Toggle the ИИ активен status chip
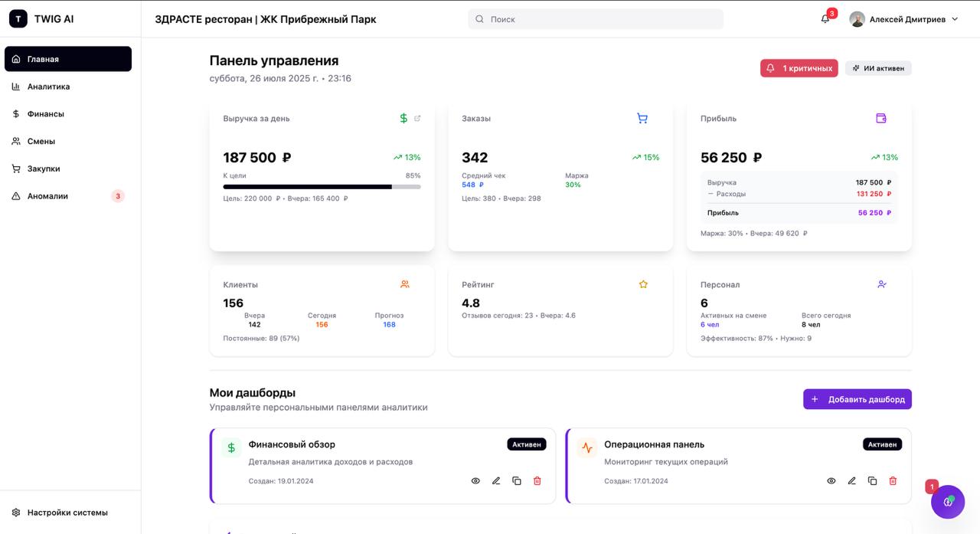 pos(878,67)
